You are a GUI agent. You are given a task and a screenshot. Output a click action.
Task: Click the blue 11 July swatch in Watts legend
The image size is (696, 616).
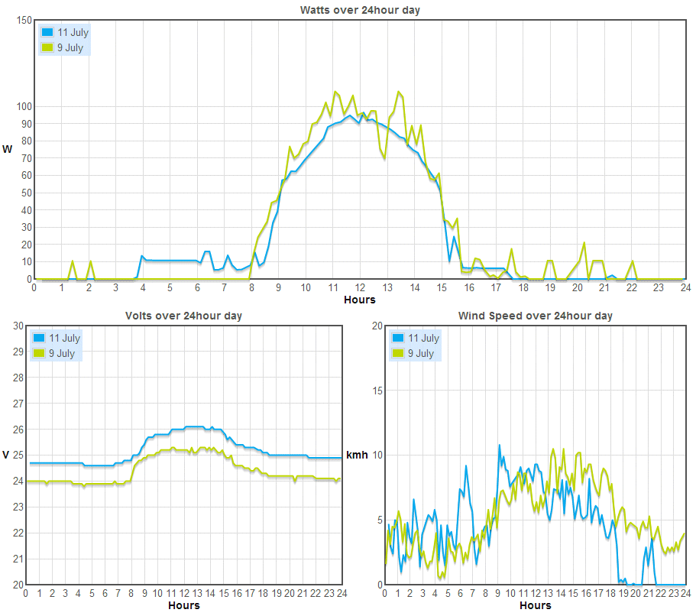[x=47, y=33]
